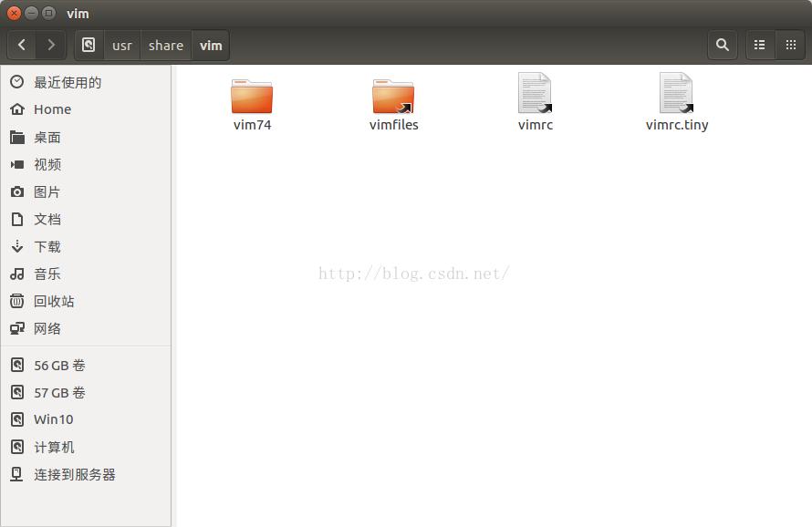Open 下载 label in the sidebar

(x=47, y=246)
